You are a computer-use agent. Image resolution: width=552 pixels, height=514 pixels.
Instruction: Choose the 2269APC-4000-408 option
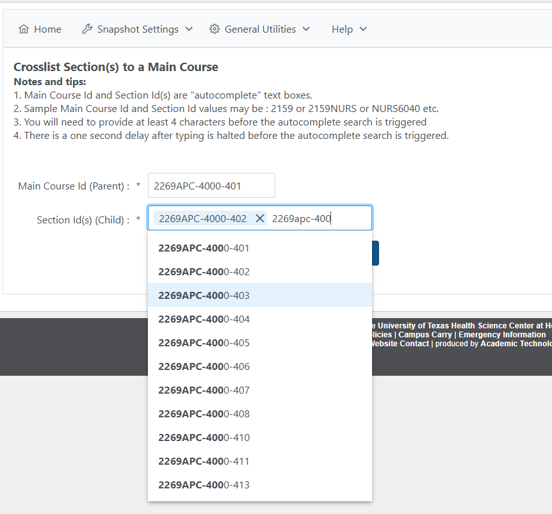point(260,413)
